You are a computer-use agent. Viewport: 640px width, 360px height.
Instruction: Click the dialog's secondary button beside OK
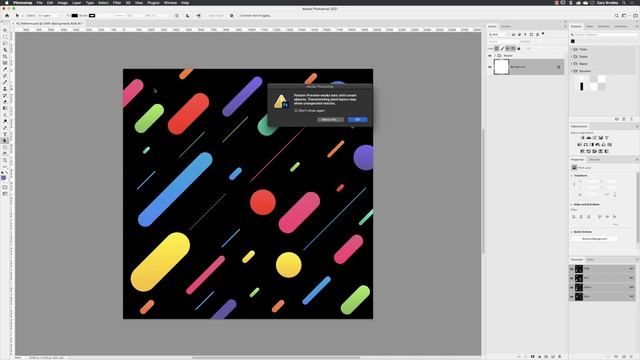click(x=330, y=120)
